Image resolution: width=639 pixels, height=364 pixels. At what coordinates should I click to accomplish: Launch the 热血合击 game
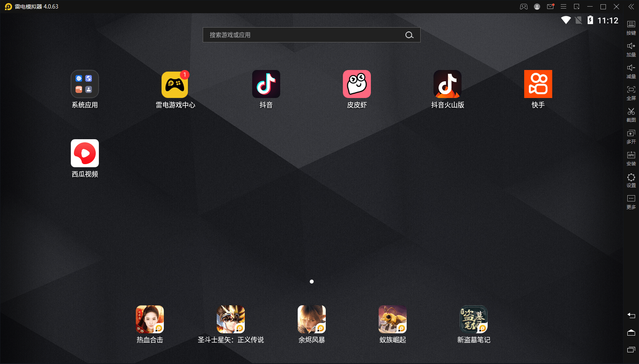click(150, 319)
